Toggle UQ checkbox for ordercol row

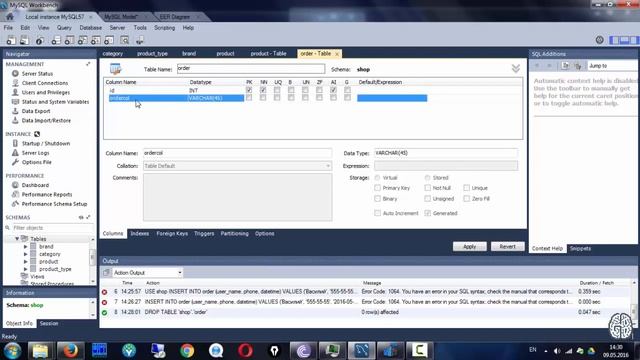coord(277,98)
